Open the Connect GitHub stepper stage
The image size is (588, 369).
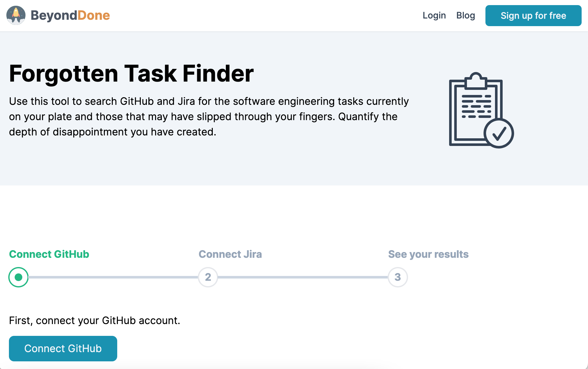pos(49,254)
